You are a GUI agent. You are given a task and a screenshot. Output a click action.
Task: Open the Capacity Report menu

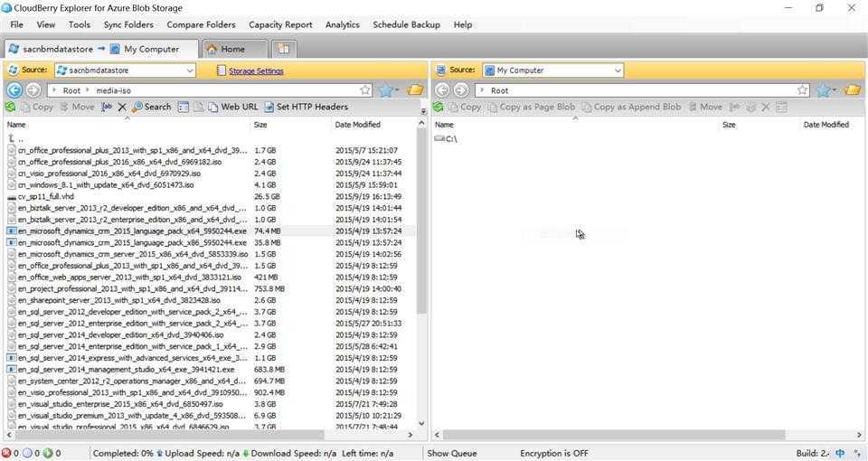(x=280, y=24)
